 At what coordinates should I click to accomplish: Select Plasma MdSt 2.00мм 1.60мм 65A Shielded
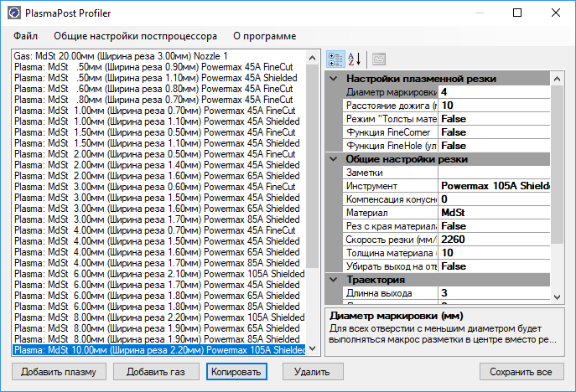(158, 176)
